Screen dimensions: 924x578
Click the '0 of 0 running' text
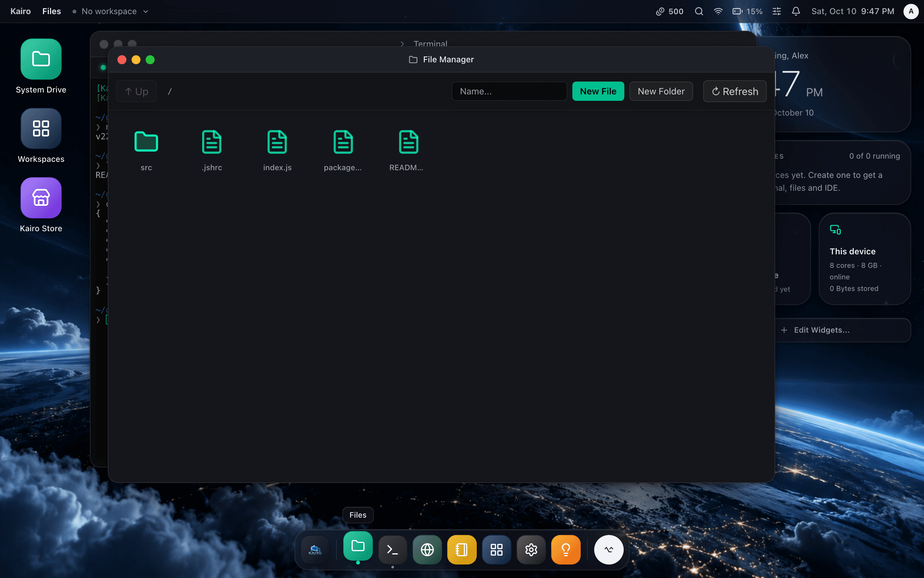point(874,156)
